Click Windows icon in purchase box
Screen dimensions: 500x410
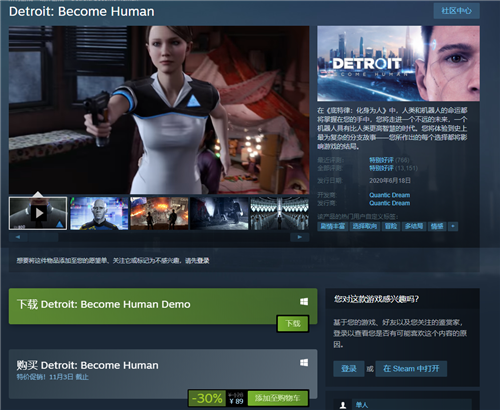(304, 363)
